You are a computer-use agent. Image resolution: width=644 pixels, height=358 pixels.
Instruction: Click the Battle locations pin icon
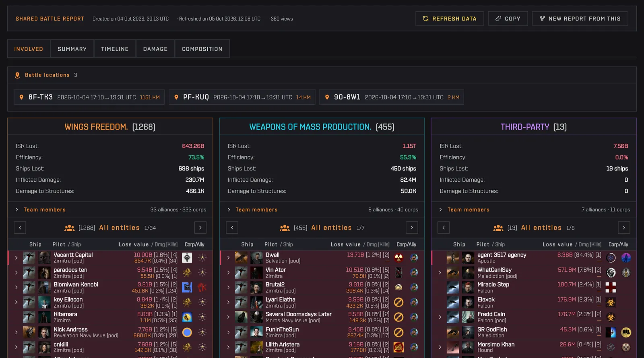coord(17,75)
